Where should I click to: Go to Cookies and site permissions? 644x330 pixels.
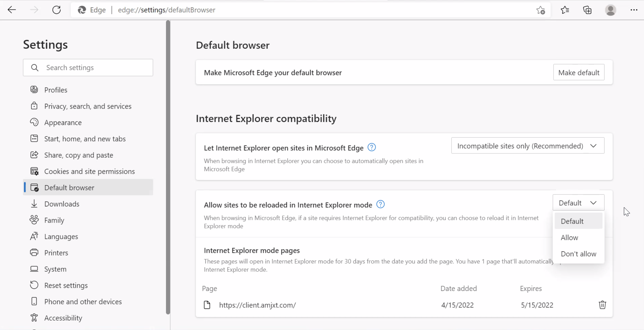tap(89, 171)
